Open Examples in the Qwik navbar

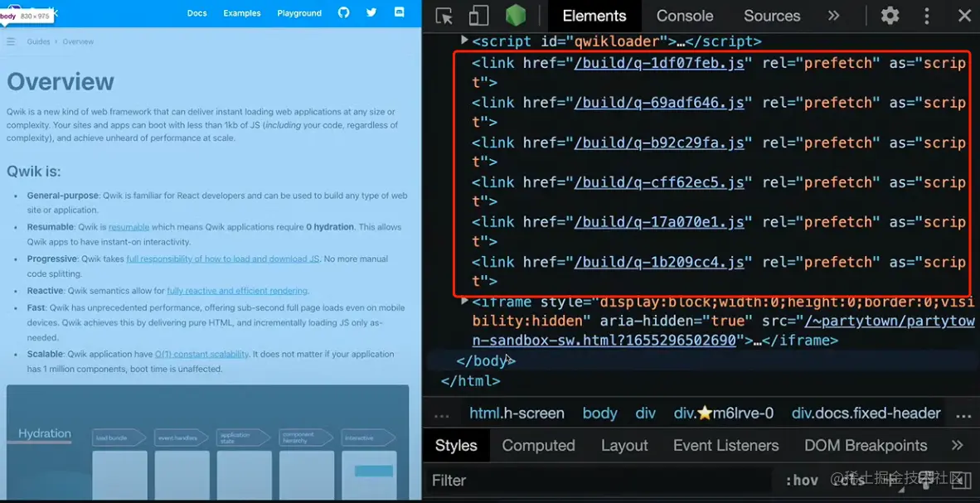pyautogui.click(x=242, y=13)
